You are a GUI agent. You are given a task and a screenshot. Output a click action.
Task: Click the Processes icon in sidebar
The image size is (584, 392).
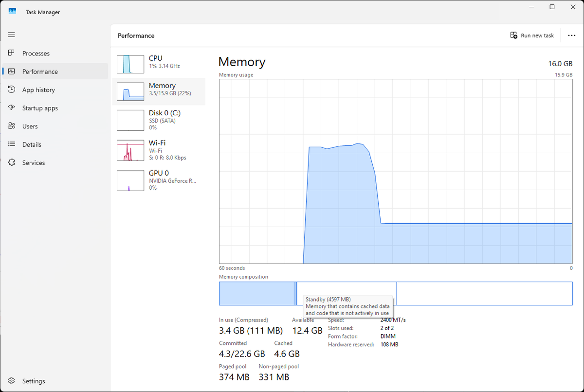12,53
